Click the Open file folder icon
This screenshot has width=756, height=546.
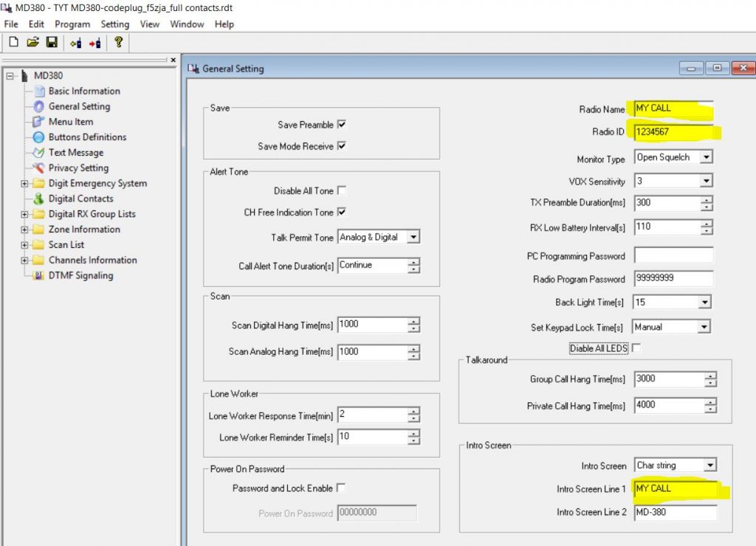(x=32, y=43)
